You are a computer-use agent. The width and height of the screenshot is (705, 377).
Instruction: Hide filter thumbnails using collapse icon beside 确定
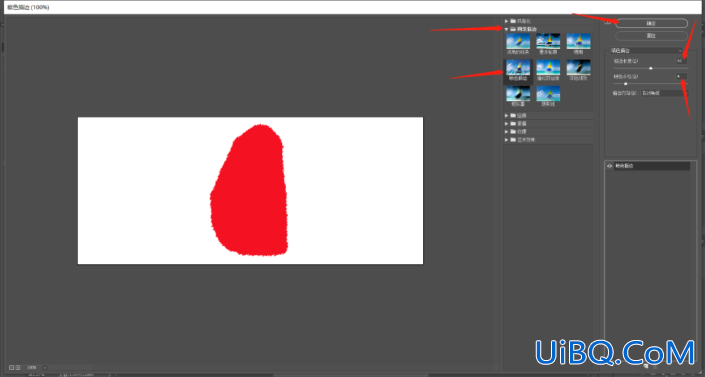click(x=608, y=22)
